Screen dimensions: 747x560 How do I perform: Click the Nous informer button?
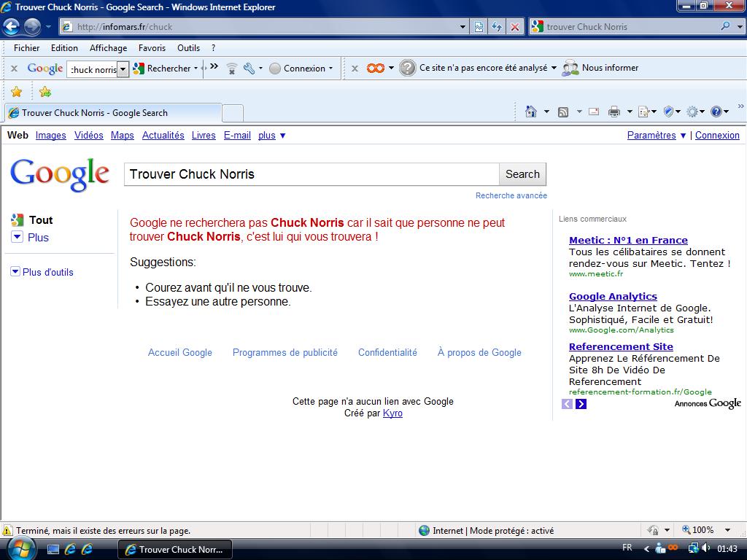[x=600, y=68]
